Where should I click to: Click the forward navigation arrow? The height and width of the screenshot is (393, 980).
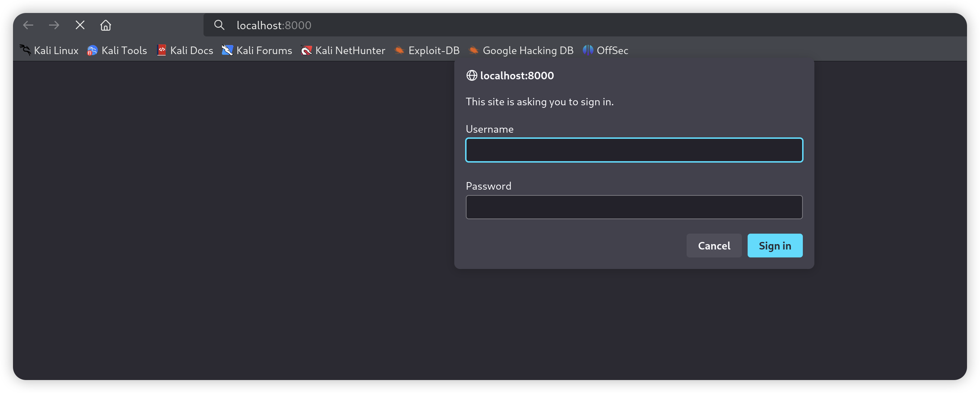click(x=54, y=25)
